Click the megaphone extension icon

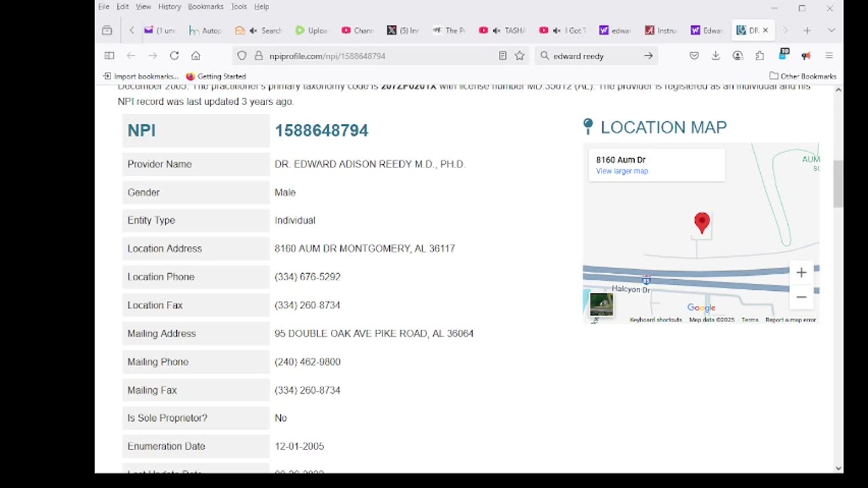pyautogui.click(x=806, y=56)
